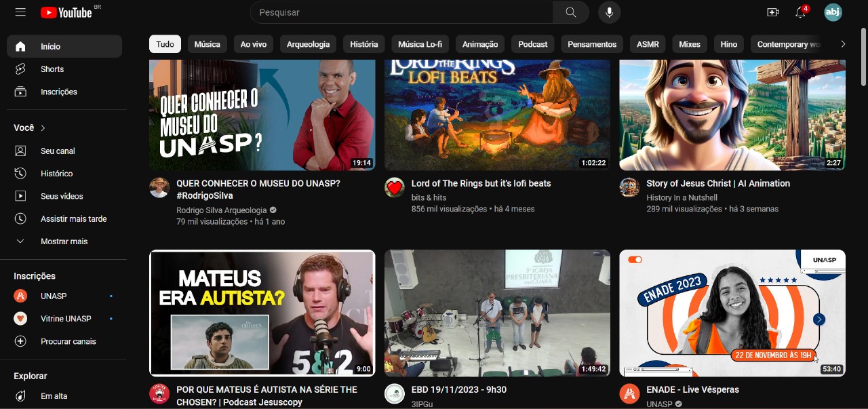
Task: Open the hamburger guide menu
Action: point(20,12)
